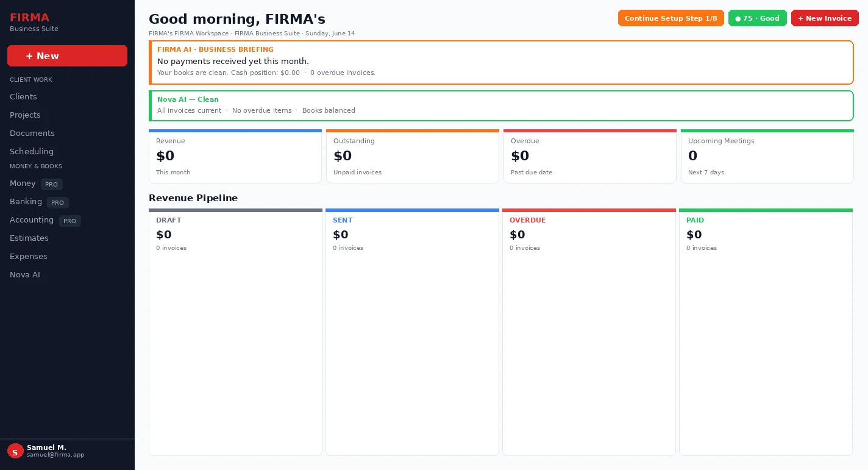Click the red + New button in sidebar
The height and width of the screenshot is (470, 868).
[x=67, y=56]
